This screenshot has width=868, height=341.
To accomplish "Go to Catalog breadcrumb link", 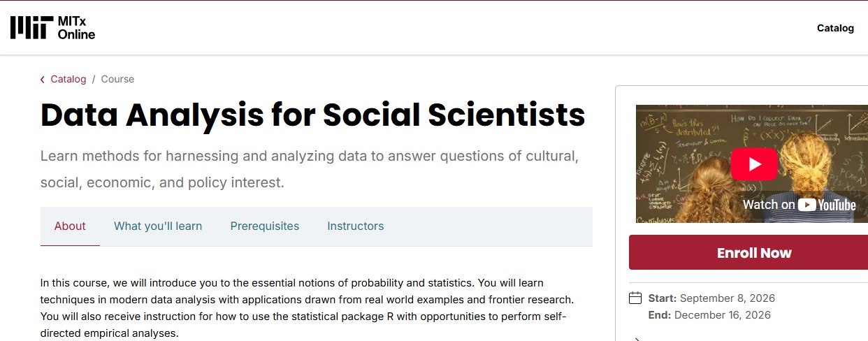I will click(68, 79).
